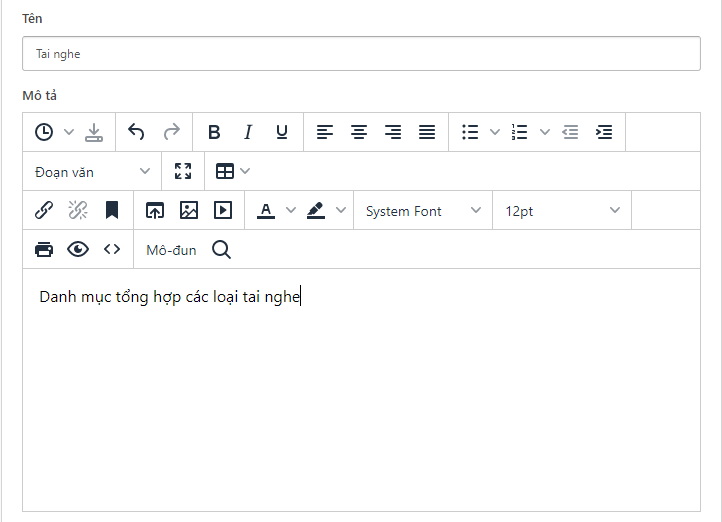Toggle bold formatting

[x=214, y=132]
